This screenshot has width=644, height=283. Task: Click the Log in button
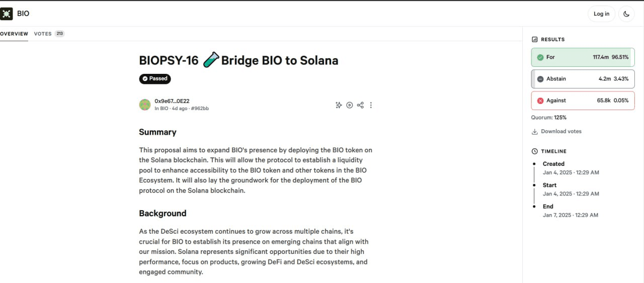pos(601,14)
